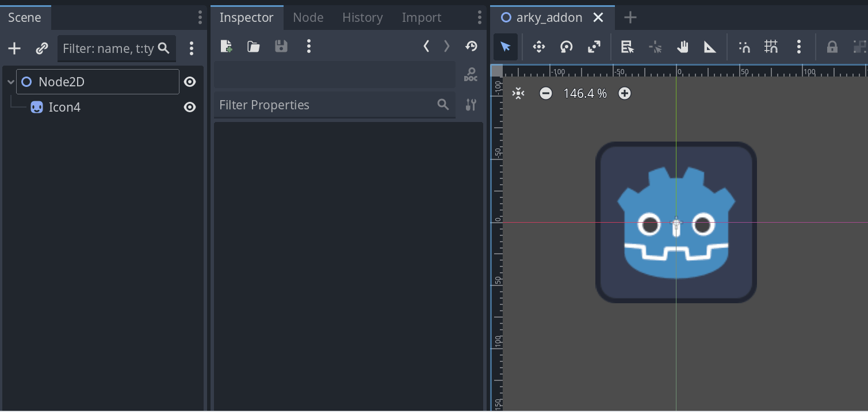Zoom in the 2D viewport
Screen dimensions: 868x412
[x=625, y=93]
